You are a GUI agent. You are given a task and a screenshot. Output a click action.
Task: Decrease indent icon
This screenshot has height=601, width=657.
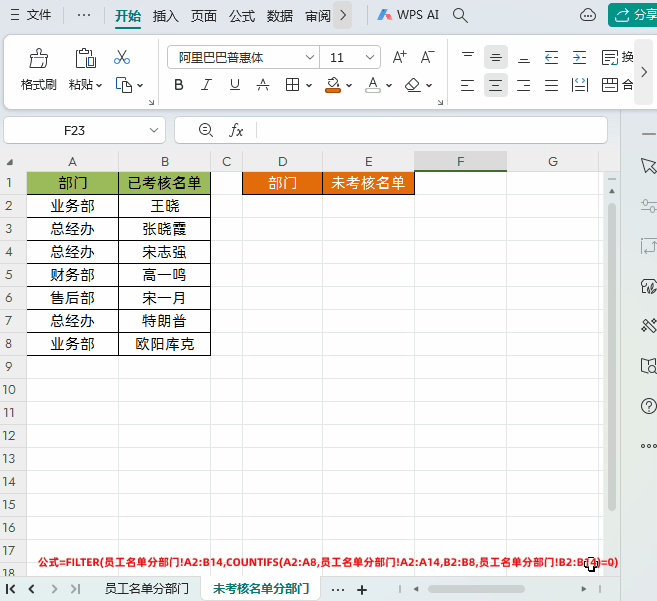click(x=551, y=57)
